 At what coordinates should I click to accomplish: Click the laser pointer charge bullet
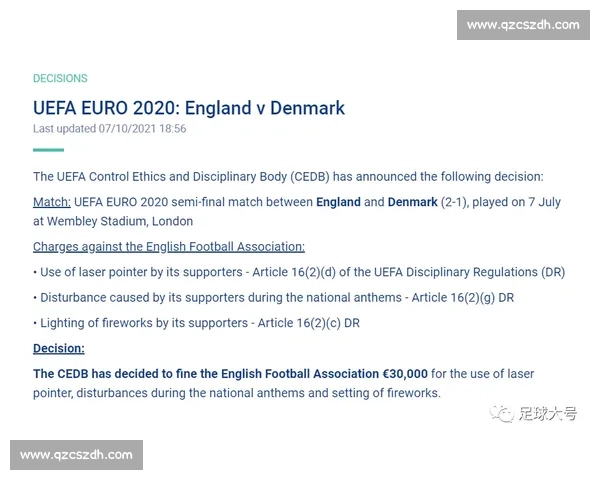[299, 272]
